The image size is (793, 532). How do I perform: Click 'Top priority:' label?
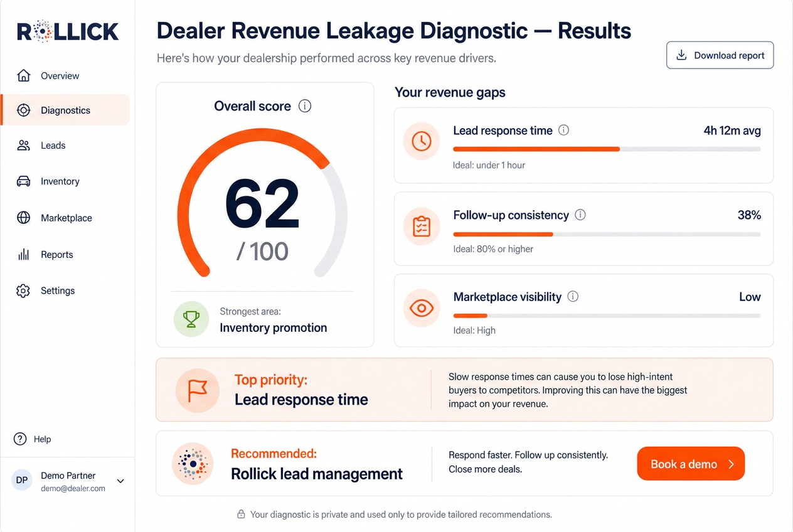[271, 380]
